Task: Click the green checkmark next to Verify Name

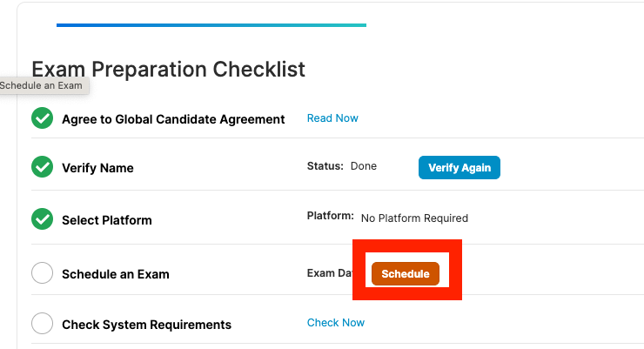Action: click(x=43, y=167)
